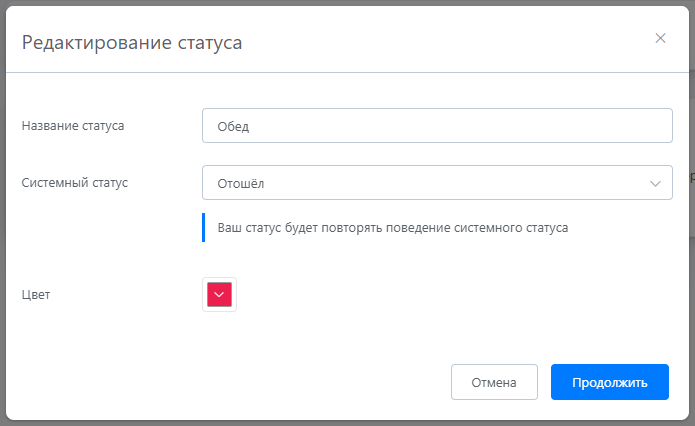The image size is (695, 426).
Task: Click the status name input field
Action: tap(436, 126)
